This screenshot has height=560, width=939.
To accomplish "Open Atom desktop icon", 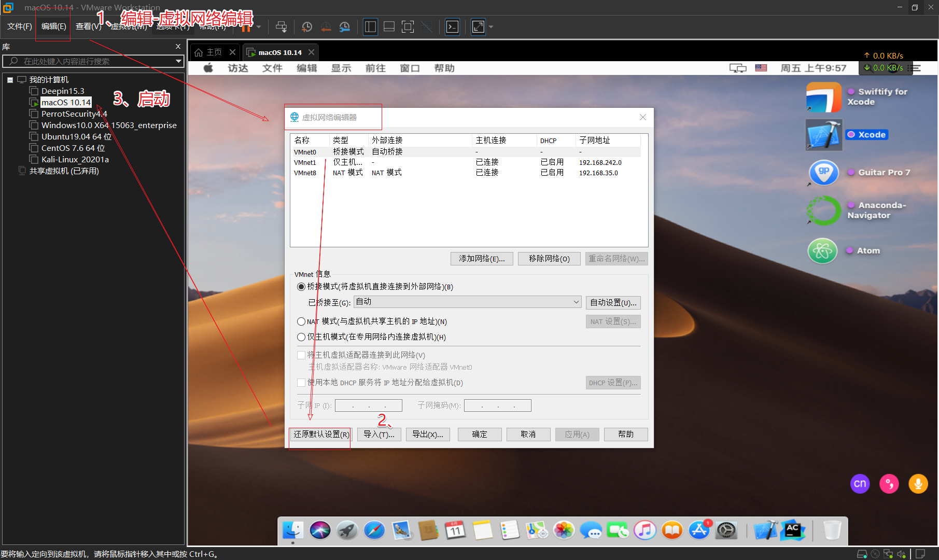I will pyautogui.click(x=822, y=251).
